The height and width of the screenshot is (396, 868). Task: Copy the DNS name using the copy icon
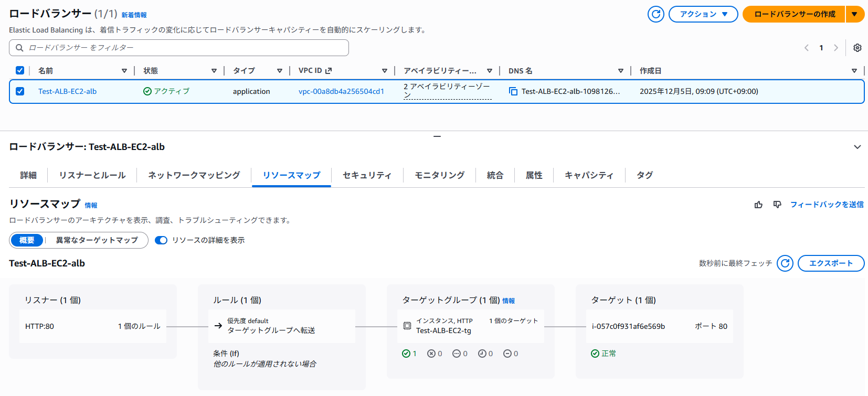513,91
